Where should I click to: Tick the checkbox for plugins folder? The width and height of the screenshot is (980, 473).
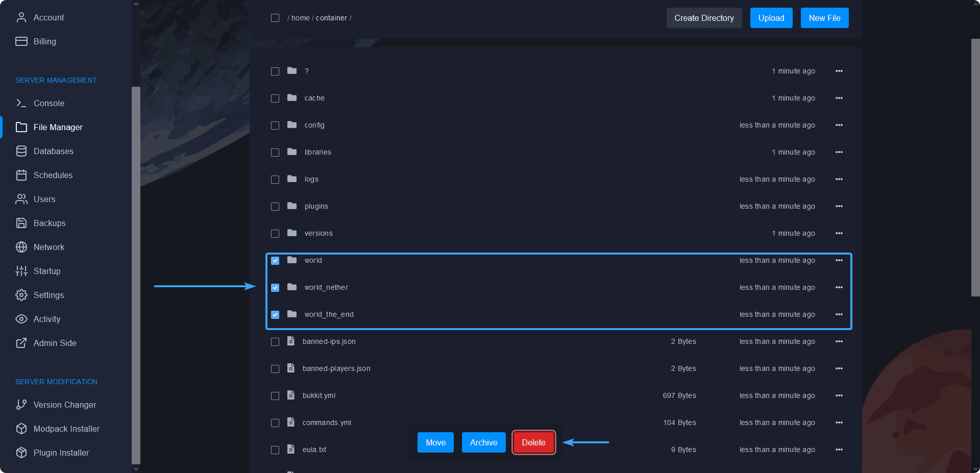click(275, 207)
